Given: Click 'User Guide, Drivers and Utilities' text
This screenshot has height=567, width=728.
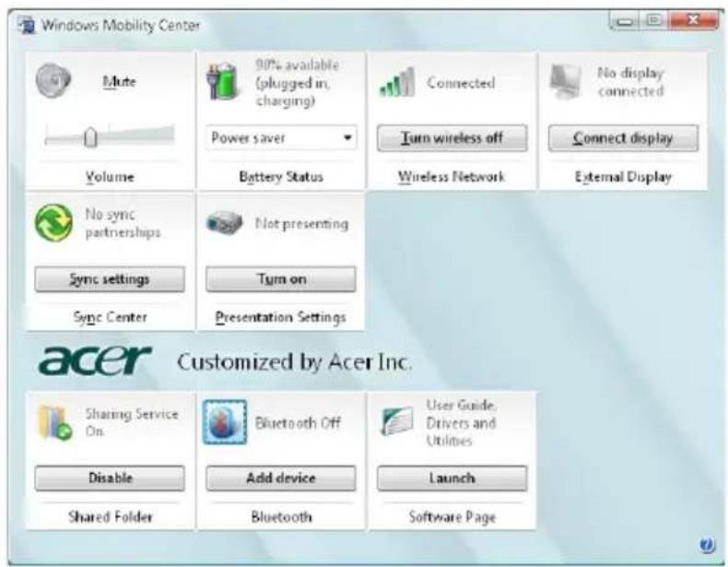Looking at the screenshot, I should point(461,422).
